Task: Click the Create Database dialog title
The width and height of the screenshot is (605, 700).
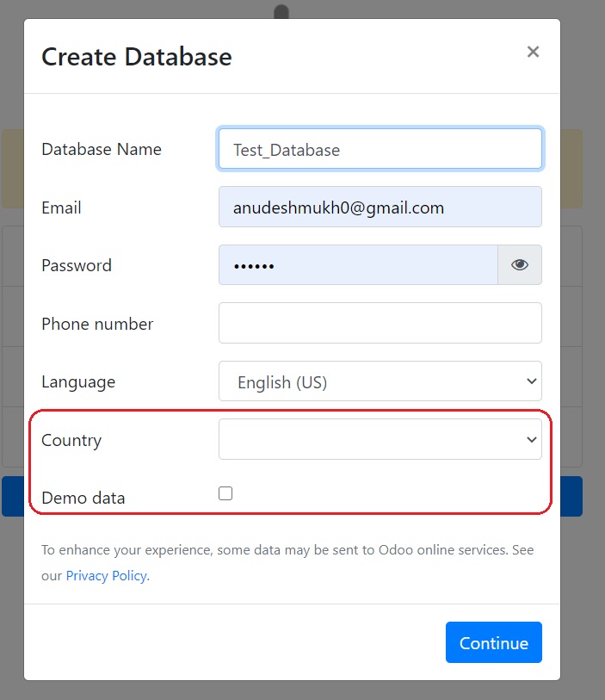Action: [137, 57]
